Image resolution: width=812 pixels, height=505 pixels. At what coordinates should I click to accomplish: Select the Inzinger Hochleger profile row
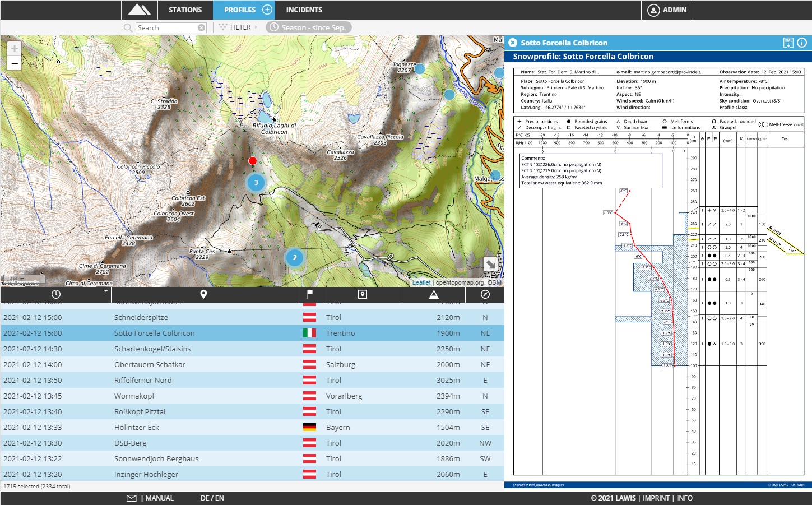(x=252, y=474)
